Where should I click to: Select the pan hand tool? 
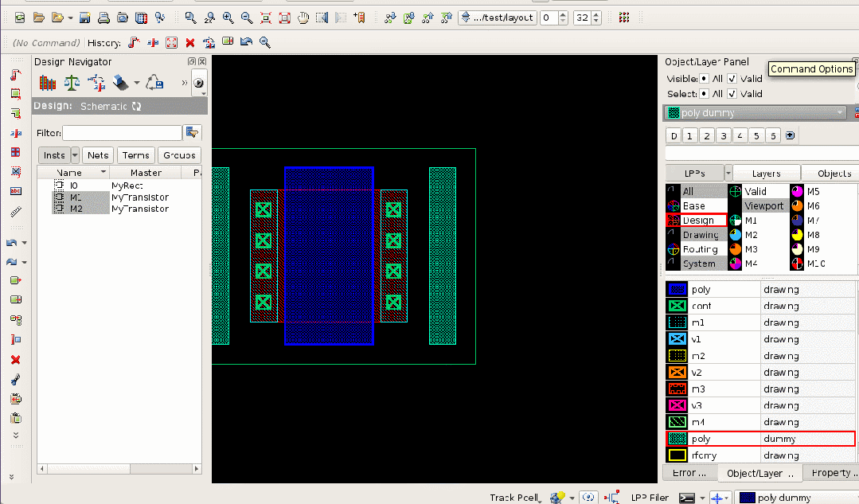click(303, 18)
